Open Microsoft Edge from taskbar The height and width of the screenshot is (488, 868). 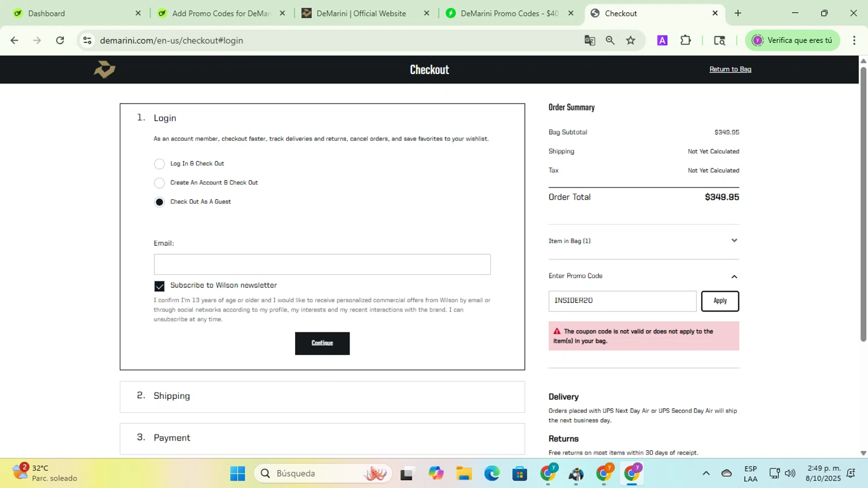[492, 474]
